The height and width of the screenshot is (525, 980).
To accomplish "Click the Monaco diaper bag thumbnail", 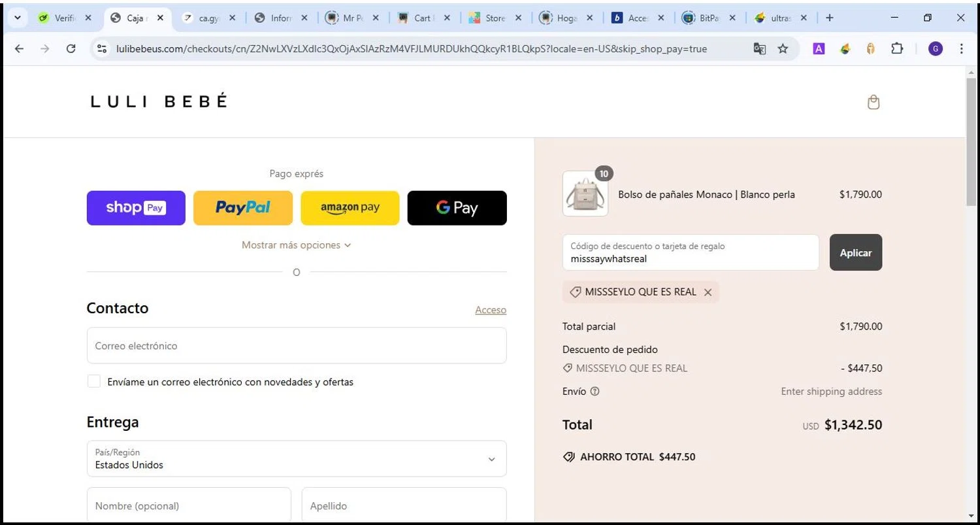I will point(585,194).
